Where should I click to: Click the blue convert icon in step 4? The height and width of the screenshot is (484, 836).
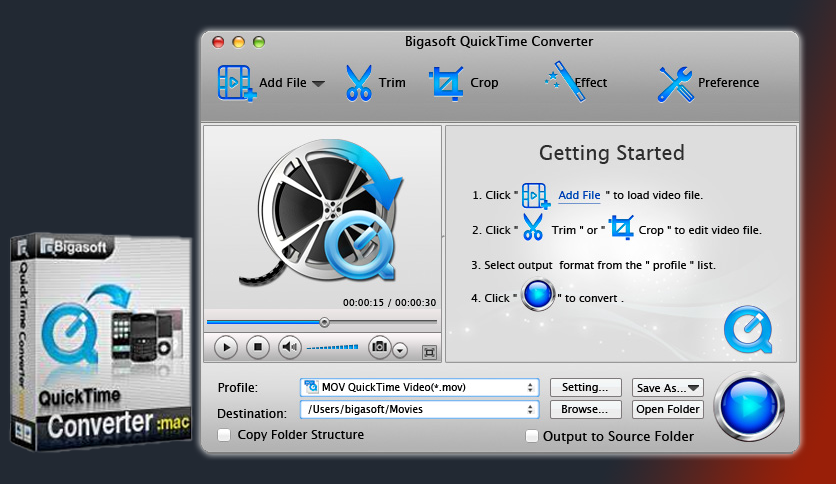point(537,295)
